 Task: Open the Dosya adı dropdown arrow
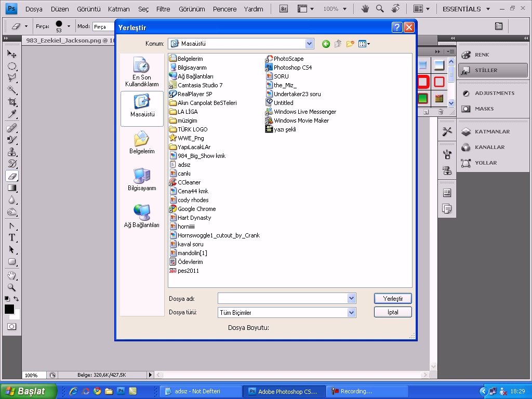pyautogui.click(x=352, y=298)
